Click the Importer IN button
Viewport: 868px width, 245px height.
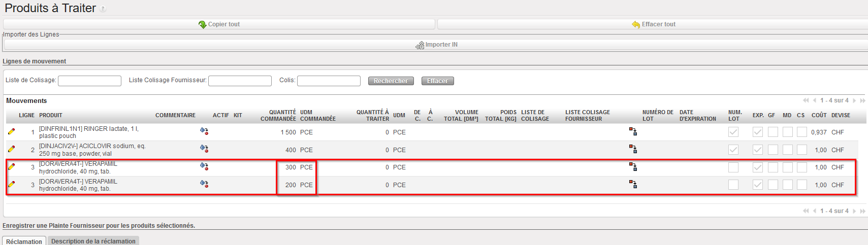[x=436, y=45]
